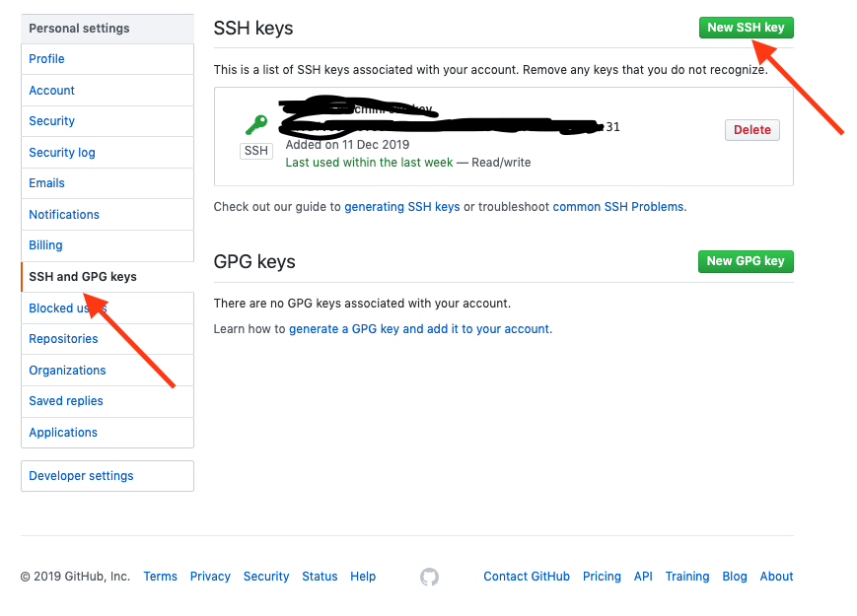Click the green key icon
Screen dimensions: 857x616
(256, 125)
